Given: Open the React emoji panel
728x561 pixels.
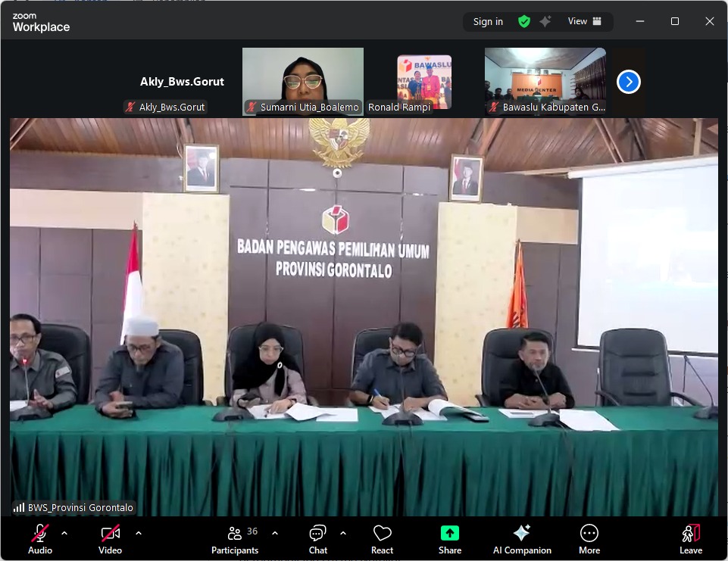Looking at the screenshot, I should point(382,533).
